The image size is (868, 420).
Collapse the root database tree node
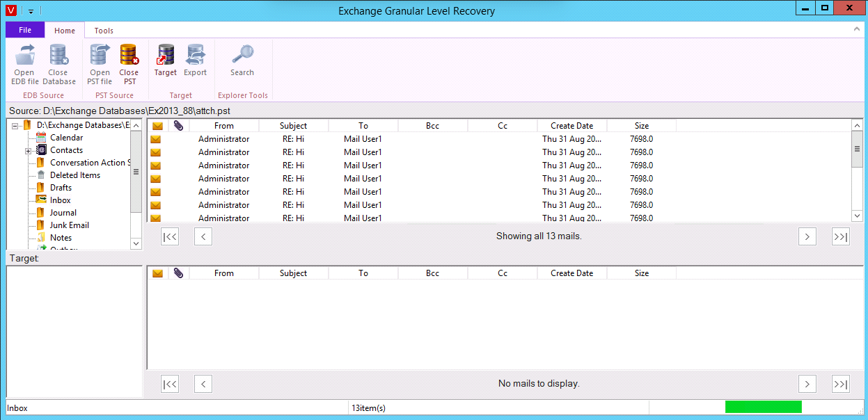[15, 126]
